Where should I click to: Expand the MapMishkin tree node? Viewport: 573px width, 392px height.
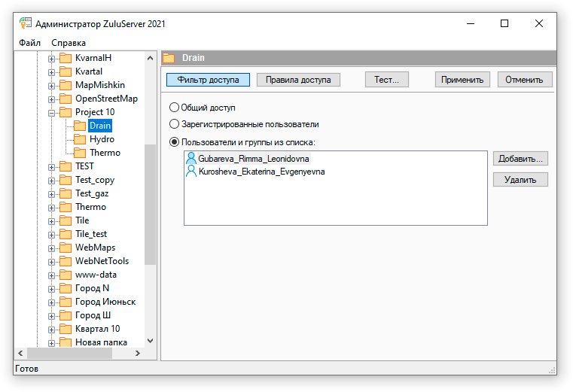[51, 86]
